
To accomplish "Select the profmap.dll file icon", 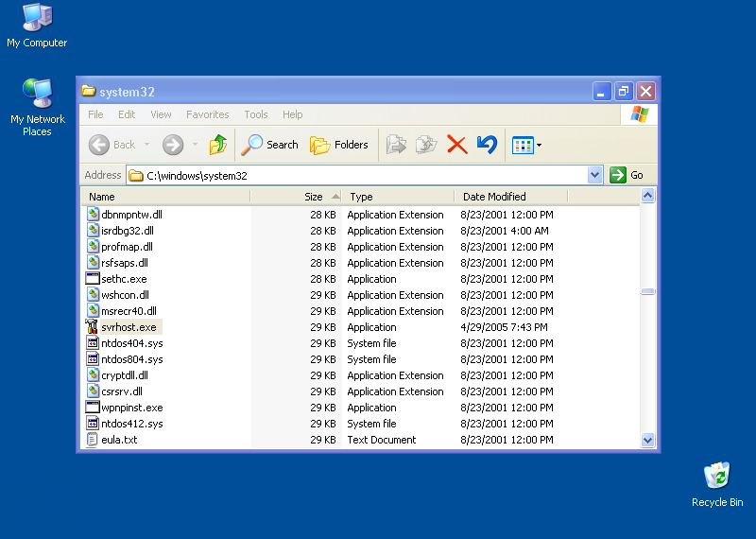I will click(93, 247).
